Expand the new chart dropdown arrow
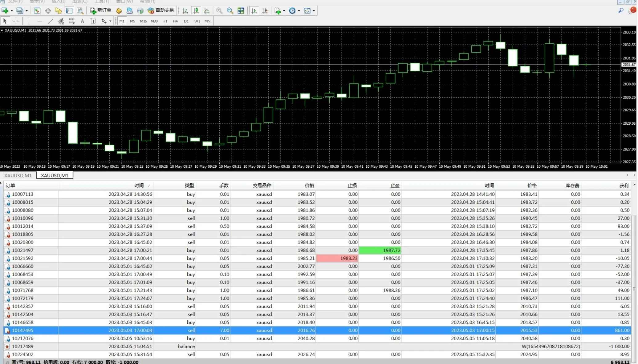 pos(12,11)
